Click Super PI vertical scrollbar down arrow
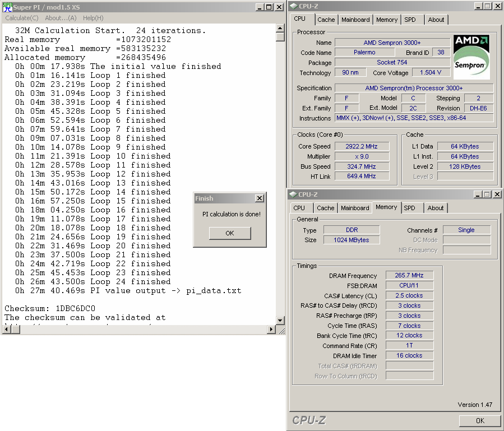504x431 pixels. click(x=280, y=321)
